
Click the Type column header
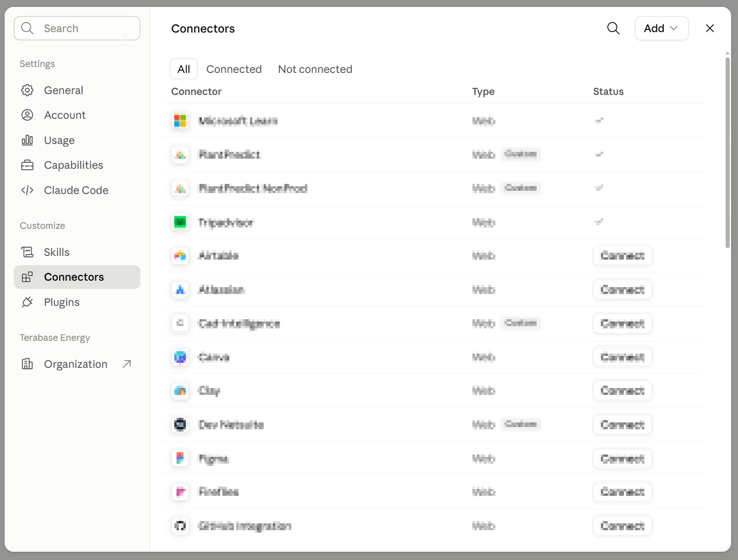click(x=483, y=92)
